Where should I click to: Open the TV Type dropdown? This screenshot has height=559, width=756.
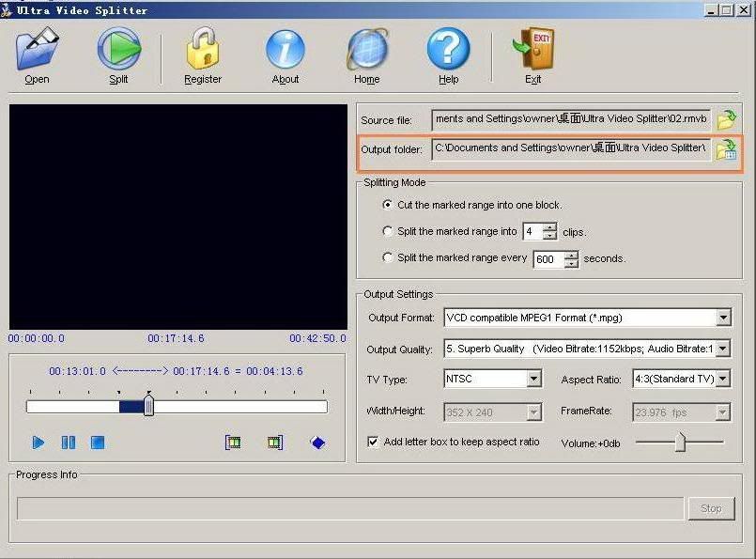tap(533, 380)
